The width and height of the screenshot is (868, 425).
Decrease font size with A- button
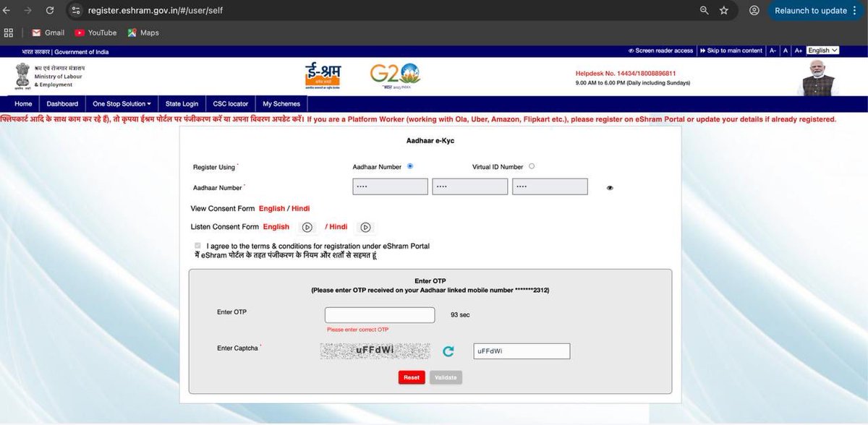pyautogui.click(x=773, y=51)
